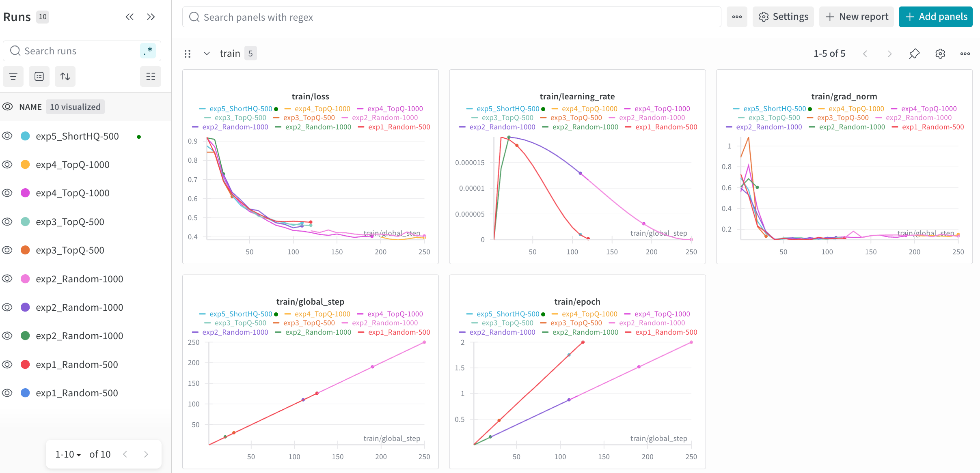Open the top toolbar three-dots overflow menu
The height and width of the screenshot is (473, 980).
[737, 17]
